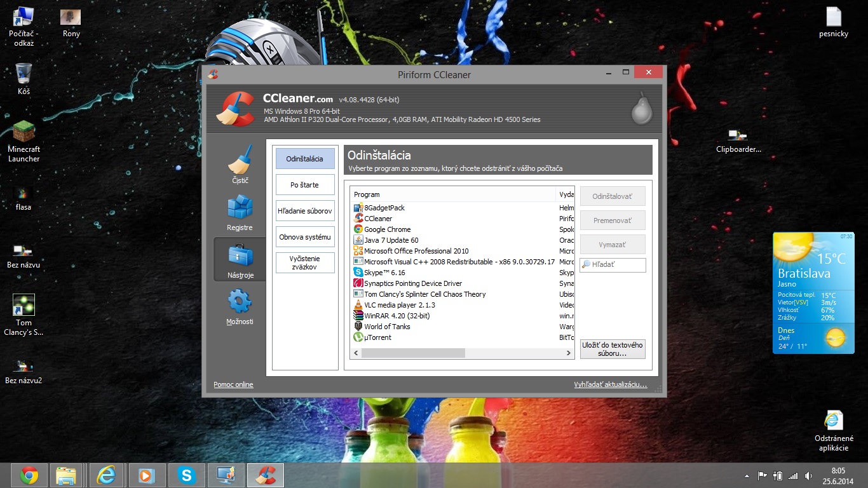868x488 pixels.
Task: Open Skype from the taskbar
Action: 186,475
